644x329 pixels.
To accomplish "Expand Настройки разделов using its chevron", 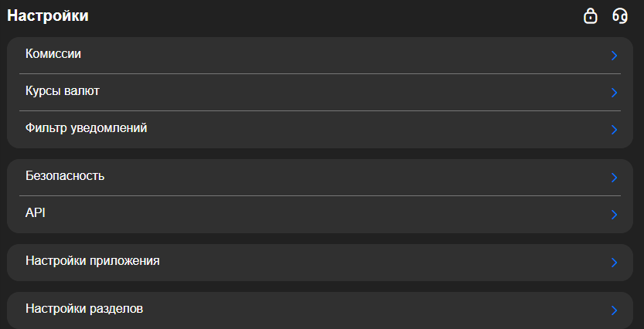I will pyautogui.click(x=614, y=310).
